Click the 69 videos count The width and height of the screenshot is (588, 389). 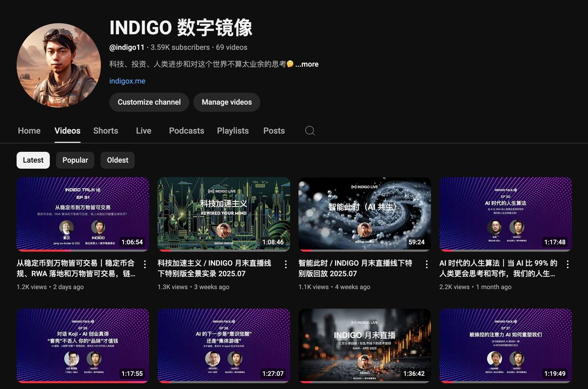coord(232,48)
